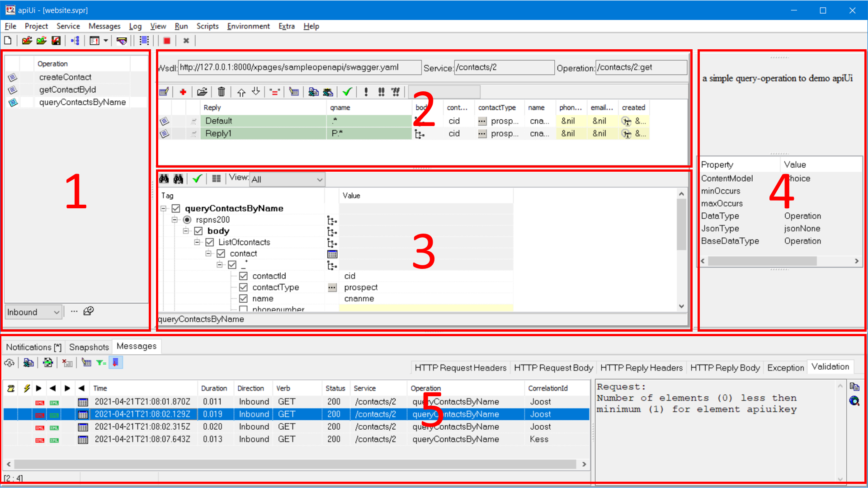Click the green filter funnel icon in Messages toolbar
868x488 pixels.
pos(101,362)
